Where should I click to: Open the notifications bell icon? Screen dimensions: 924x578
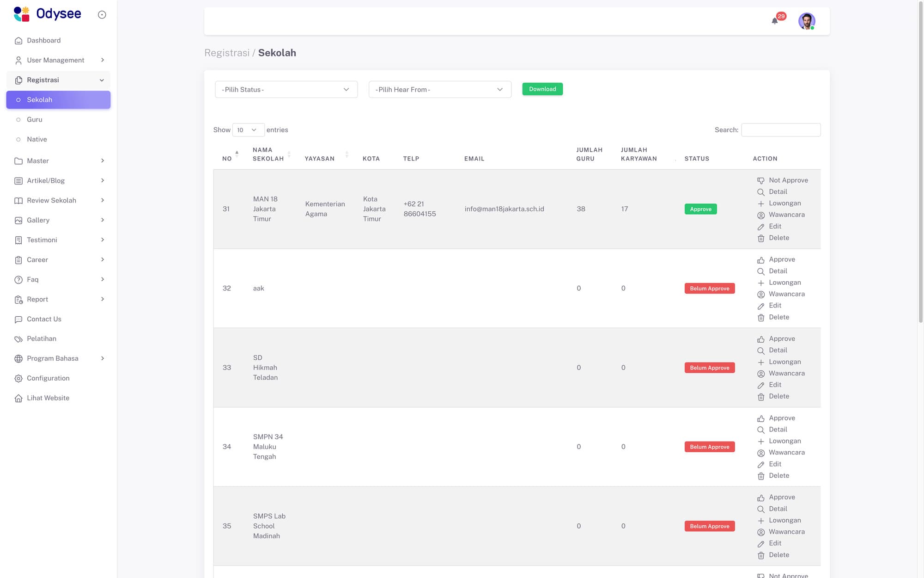pos(775,21)
